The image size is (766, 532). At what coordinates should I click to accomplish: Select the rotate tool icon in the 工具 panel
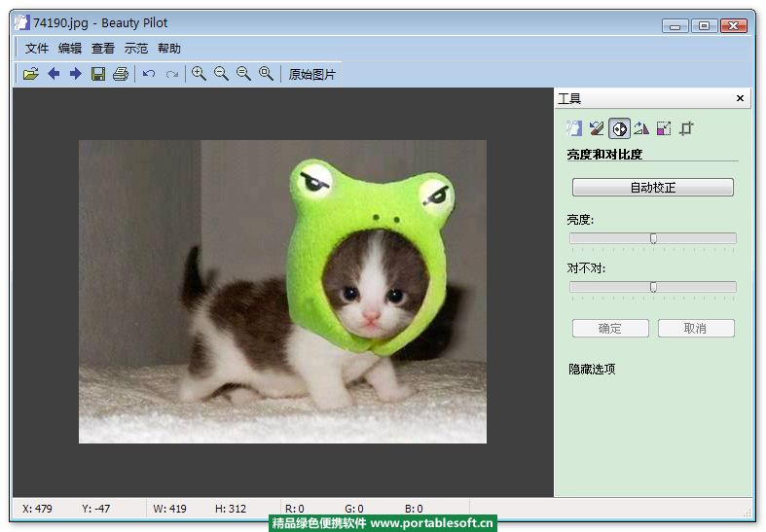641,128
